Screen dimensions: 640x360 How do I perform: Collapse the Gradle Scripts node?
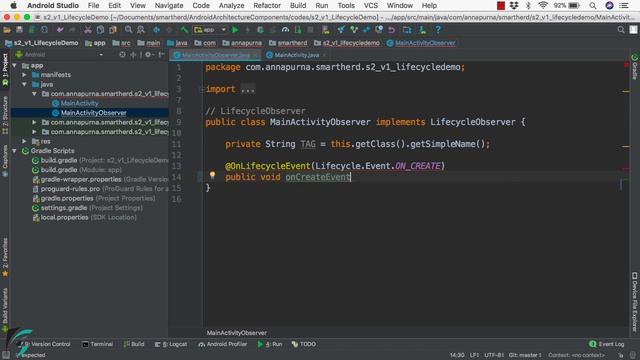(x=15, y=151)
